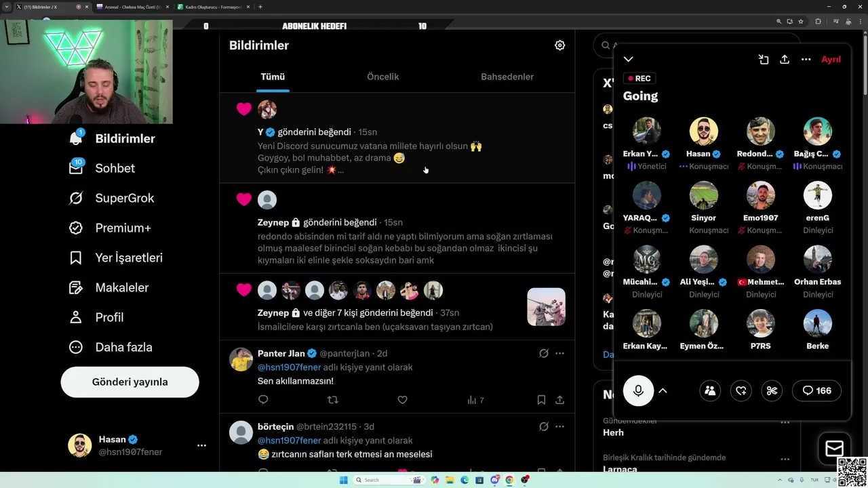Reply to Panter Jlan's post

pos(263,400)
